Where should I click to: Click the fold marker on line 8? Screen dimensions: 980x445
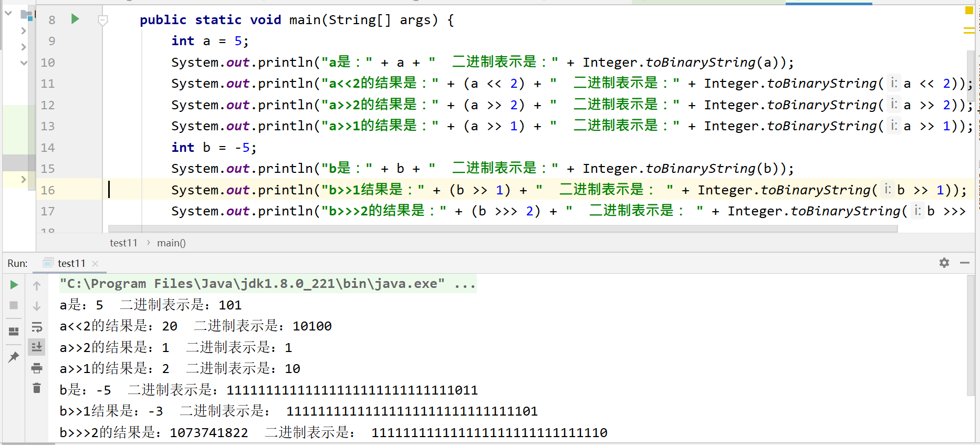[103, 20]
